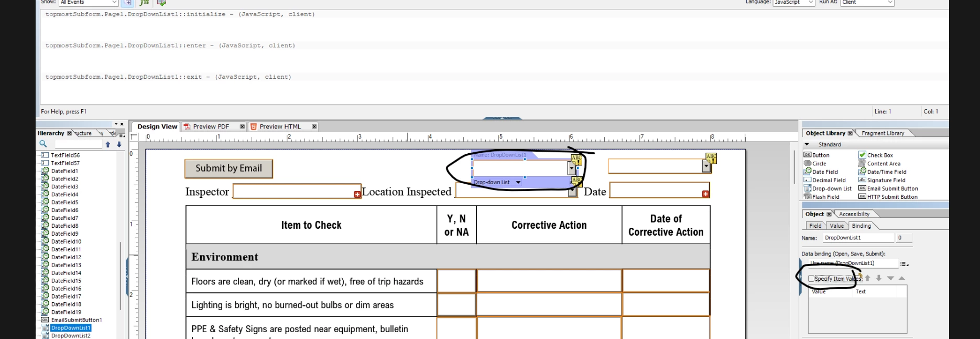Open the top-right drop-down field's arrow
Image resolution: width=980 pixels, height=339 pixels.
tap(706, 166)
